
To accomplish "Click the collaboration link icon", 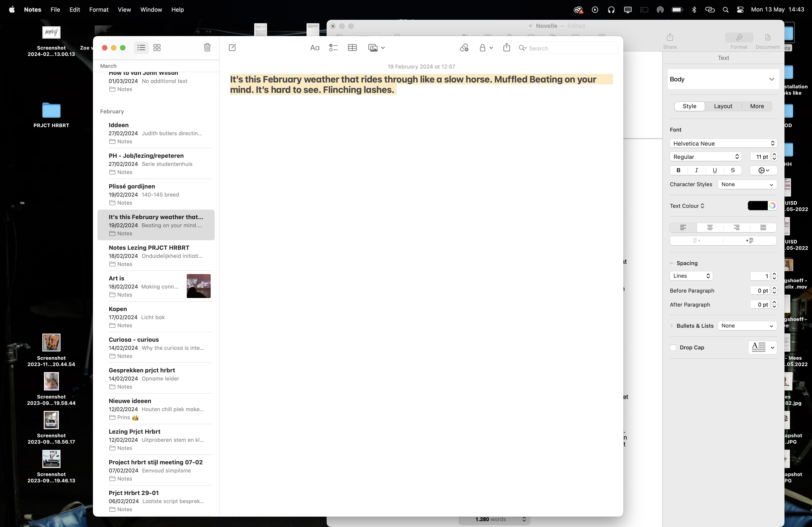I will (x=464, y=48).
